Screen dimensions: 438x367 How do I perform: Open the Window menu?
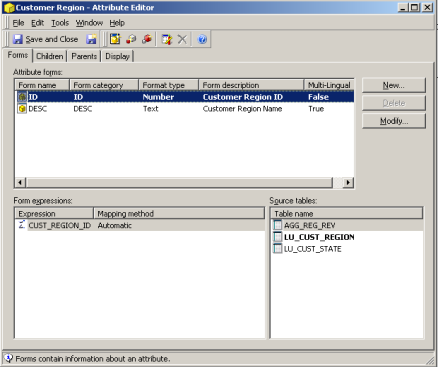pos(89,23)
